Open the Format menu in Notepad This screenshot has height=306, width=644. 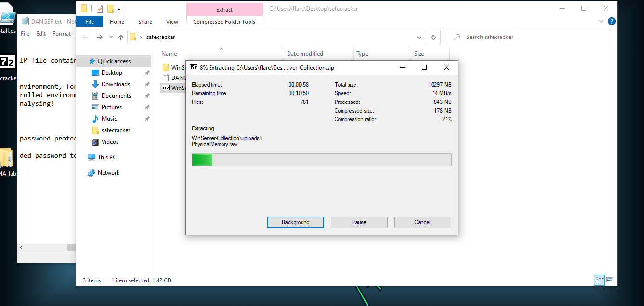(x=62, y=34)
